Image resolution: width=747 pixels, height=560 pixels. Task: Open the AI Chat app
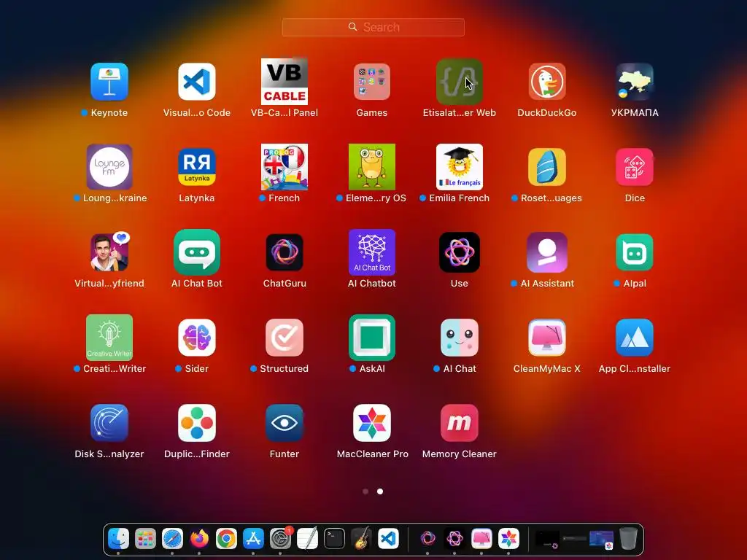pyautogui.click(x=460, y=338)
